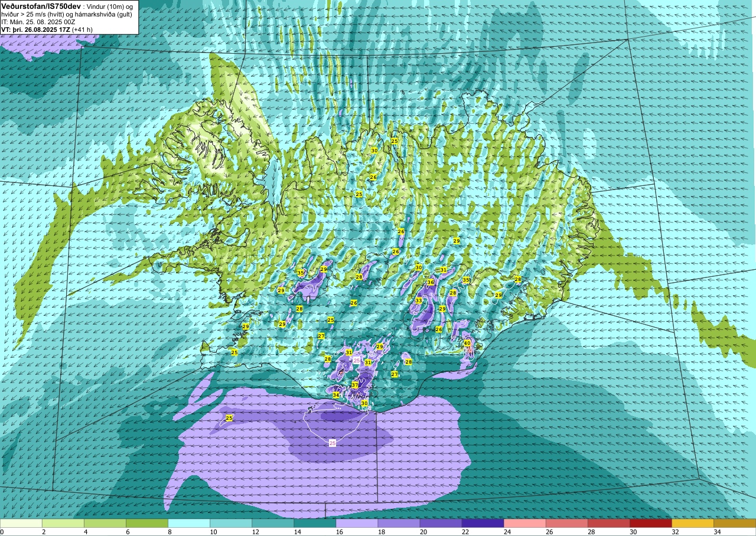Click the yellow gust label '34' on the map
The height and width of the screenshot is (536, 756).
tap(335, 395)
